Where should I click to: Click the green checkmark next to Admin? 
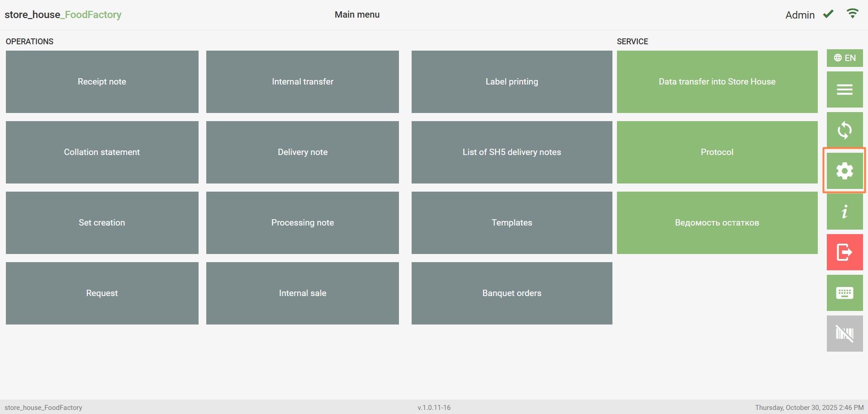(x=828, y=14)
